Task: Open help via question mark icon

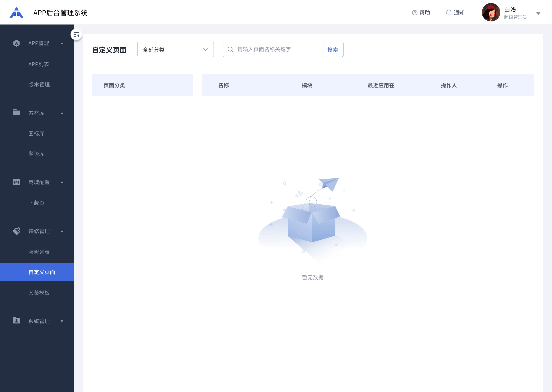Action: [415, 13]
